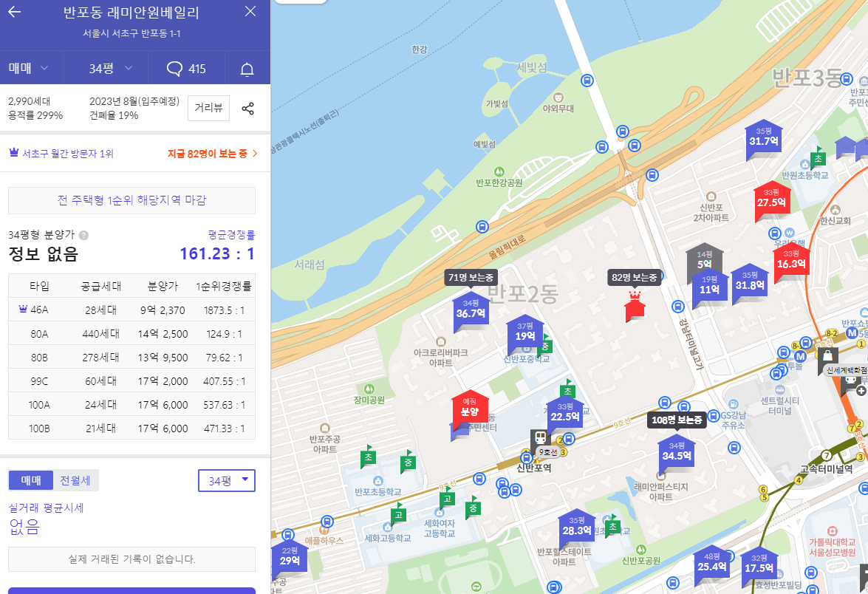Click the 36.7억 34평 map marker
The width and height of the screenshot is (868, 594).
pyautogui.click(x=471, y=312)
